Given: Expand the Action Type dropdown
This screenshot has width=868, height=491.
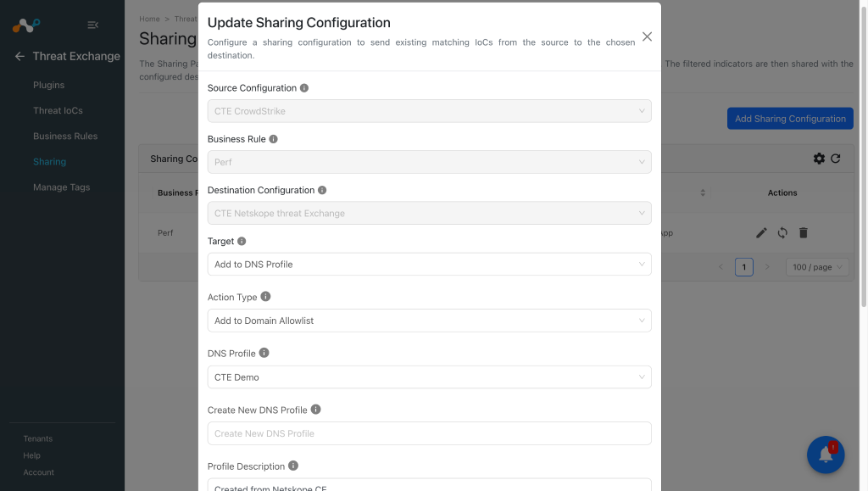Looking at the screenshot, I should [x=429, y=321].
